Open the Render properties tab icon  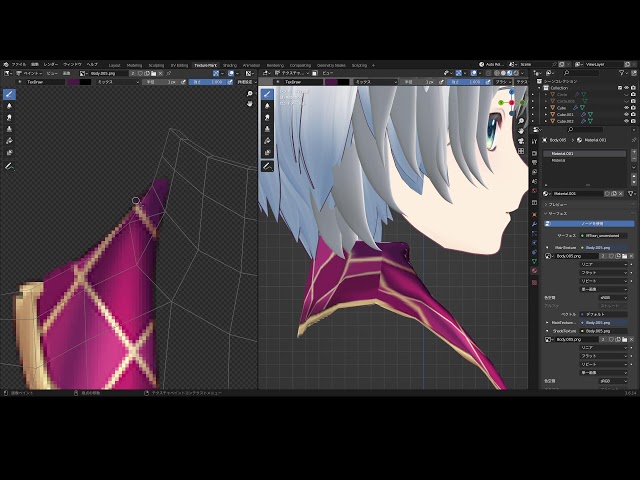tap(535, 153)
